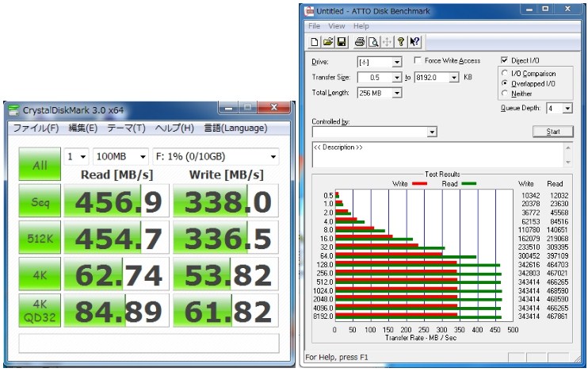Click the 4K write result 53.82
Viewport: 588px width, 372px height.
point(226,274)
